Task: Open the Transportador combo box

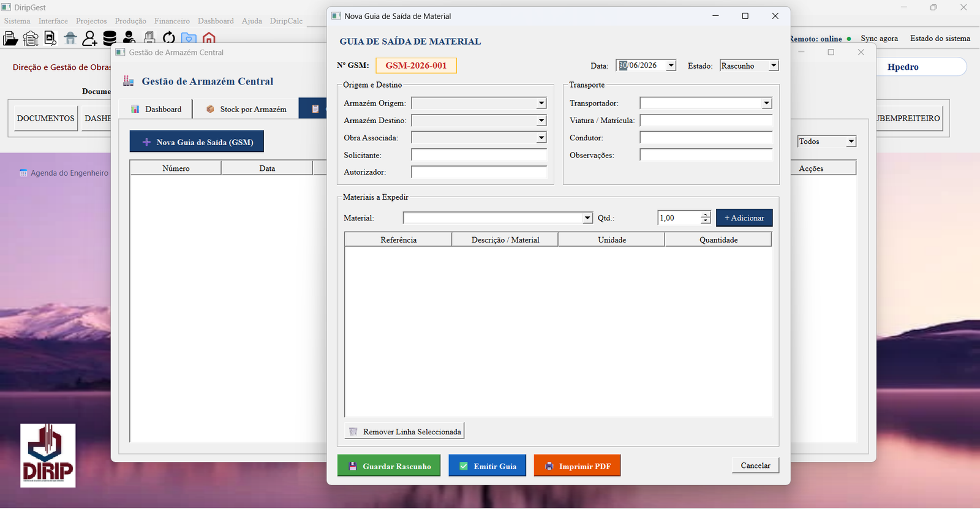Action: click(766, 104)
